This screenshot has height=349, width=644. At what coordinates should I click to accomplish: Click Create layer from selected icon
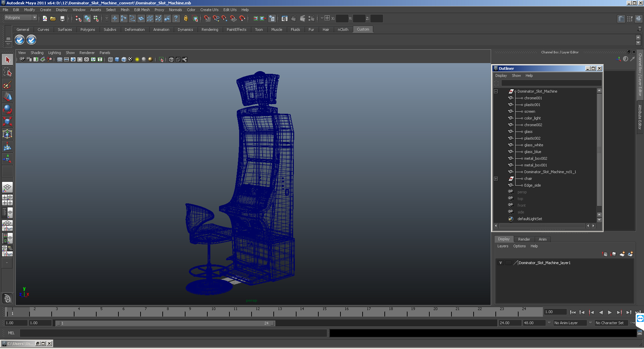630,254
